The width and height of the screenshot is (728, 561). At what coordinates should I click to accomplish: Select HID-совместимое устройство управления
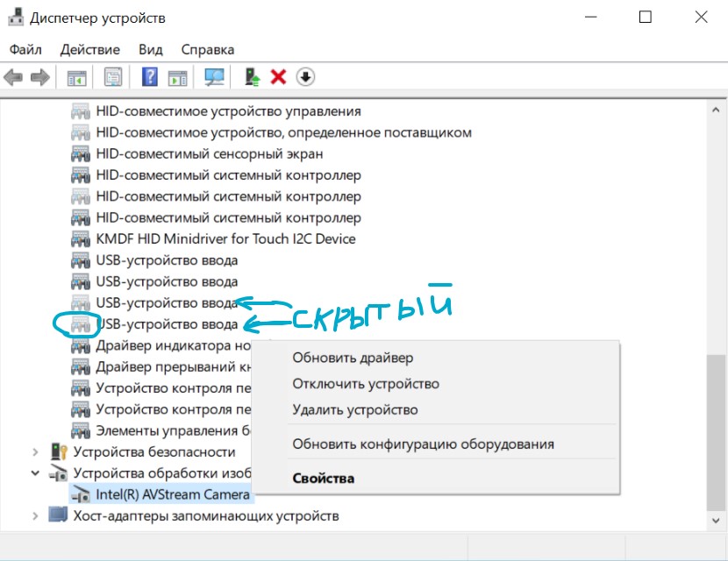[x=228, y=111]
